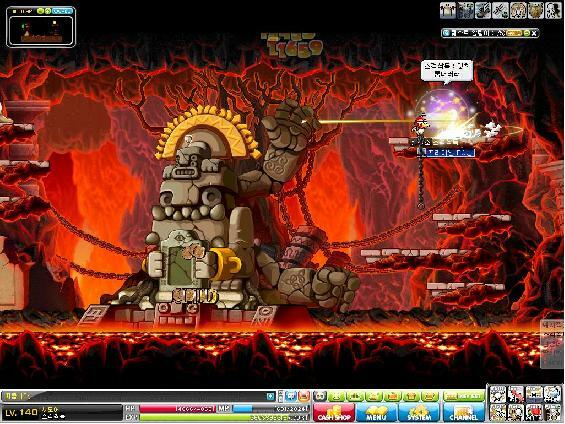Collapse the party bar with green minus
The width and height of the screenshot is (565, 424).
point(526,33)
